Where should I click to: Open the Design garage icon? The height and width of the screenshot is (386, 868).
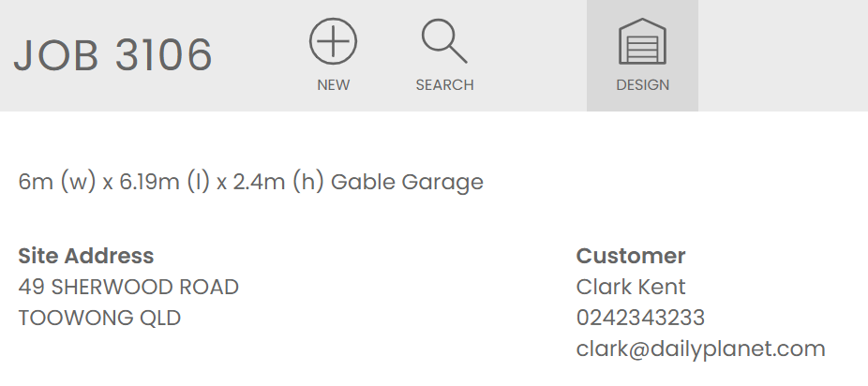642,42
